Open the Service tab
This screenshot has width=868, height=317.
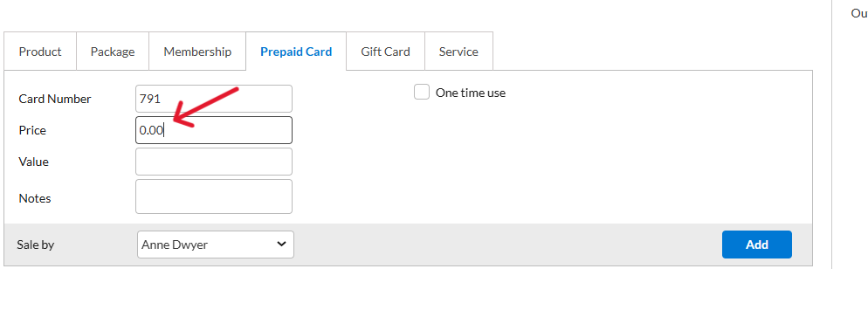(x=458, y=52)
